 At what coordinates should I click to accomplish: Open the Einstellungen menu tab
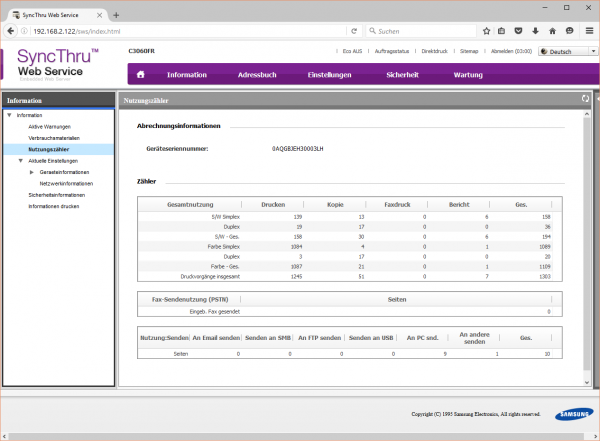point(329,75)
